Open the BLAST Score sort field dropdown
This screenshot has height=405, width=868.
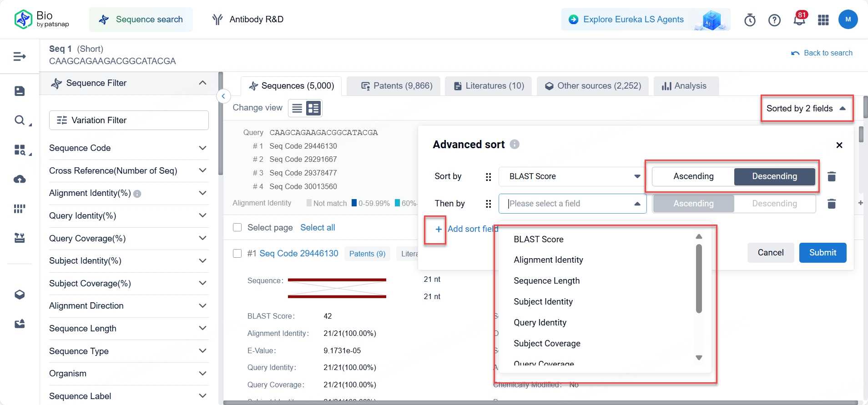point(572,176)
